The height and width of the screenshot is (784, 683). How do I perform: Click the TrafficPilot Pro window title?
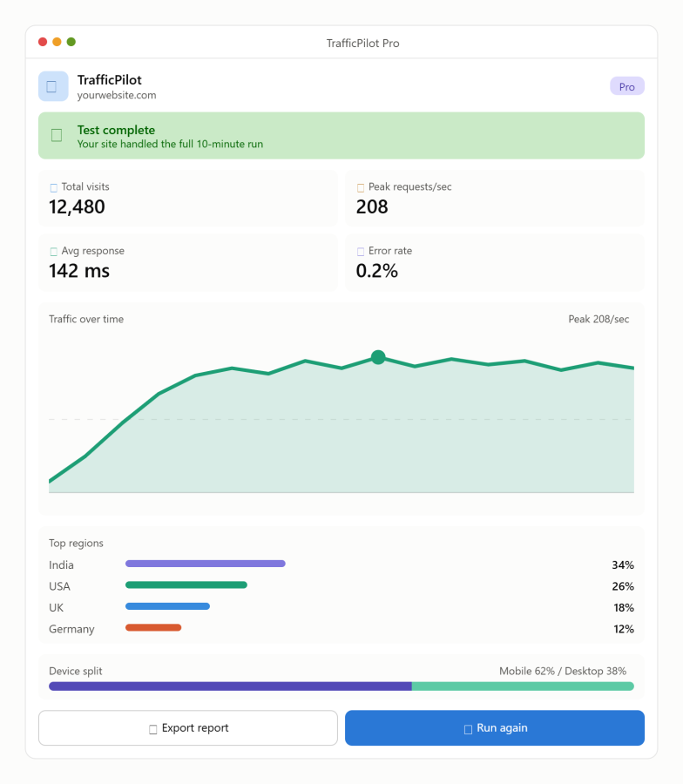tap(363, 44)
